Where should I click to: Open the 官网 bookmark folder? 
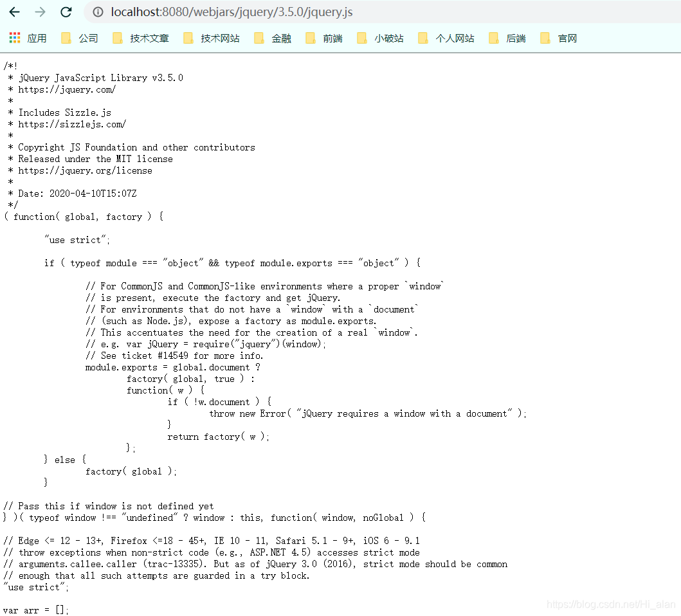point(559,38)
